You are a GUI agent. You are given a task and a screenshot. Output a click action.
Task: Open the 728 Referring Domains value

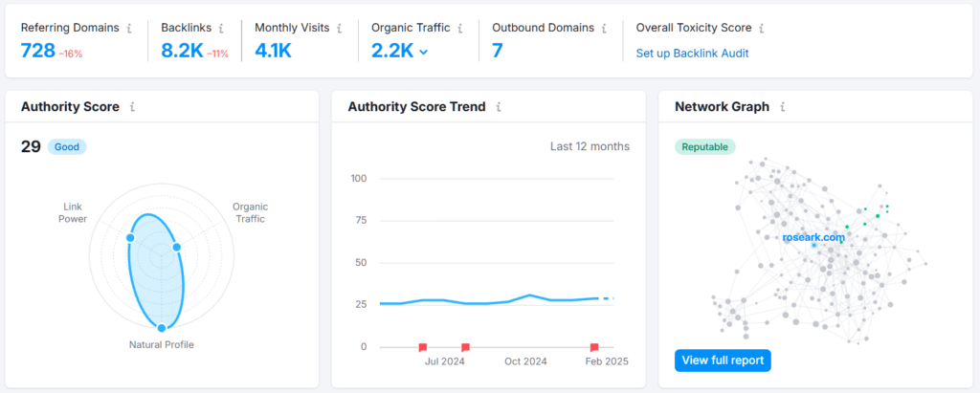point(38,51)
